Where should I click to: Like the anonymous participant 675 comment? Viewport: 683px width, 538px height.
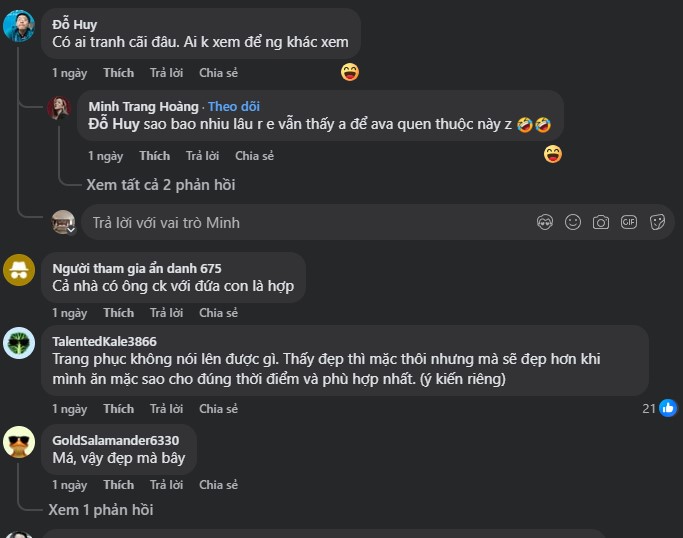click(118, 313)
